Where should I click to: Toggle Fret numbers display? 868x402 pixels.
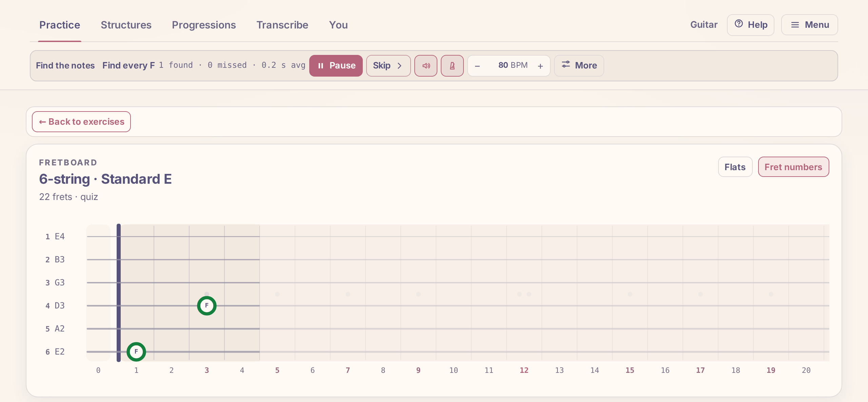coord(793,167)
